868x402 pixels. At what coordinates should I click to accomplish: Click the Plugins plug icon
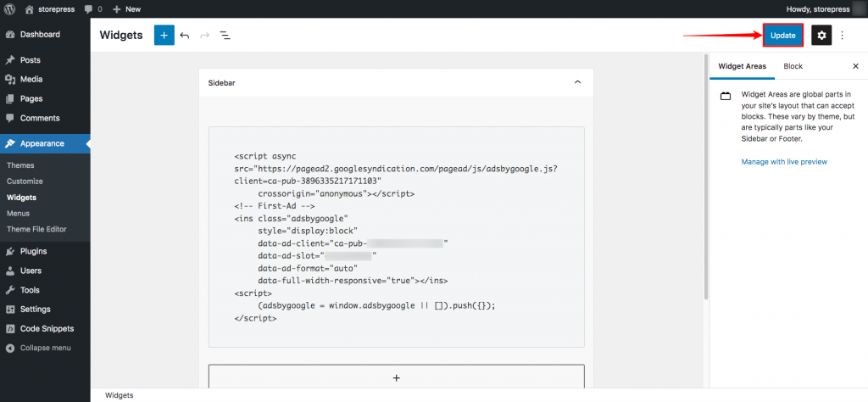[10, 251]
